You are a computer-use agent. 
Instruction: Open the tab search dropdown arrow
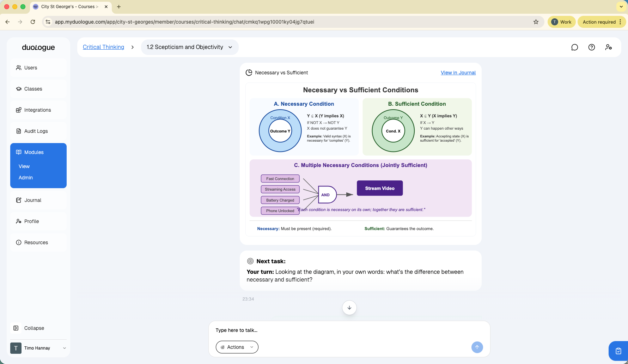pyautogui.click(x=621, y=7)
